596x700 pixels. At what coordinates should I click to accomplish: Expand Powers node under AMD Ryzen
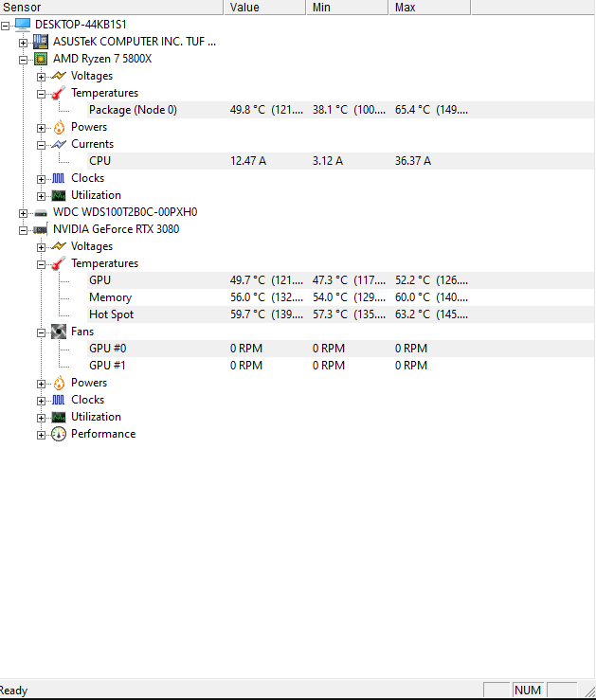41,128
